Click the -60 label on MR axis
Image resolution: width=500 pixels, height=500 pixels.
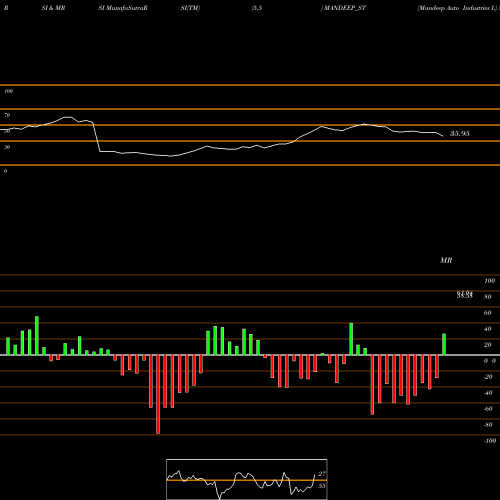[x=488, y=409]
